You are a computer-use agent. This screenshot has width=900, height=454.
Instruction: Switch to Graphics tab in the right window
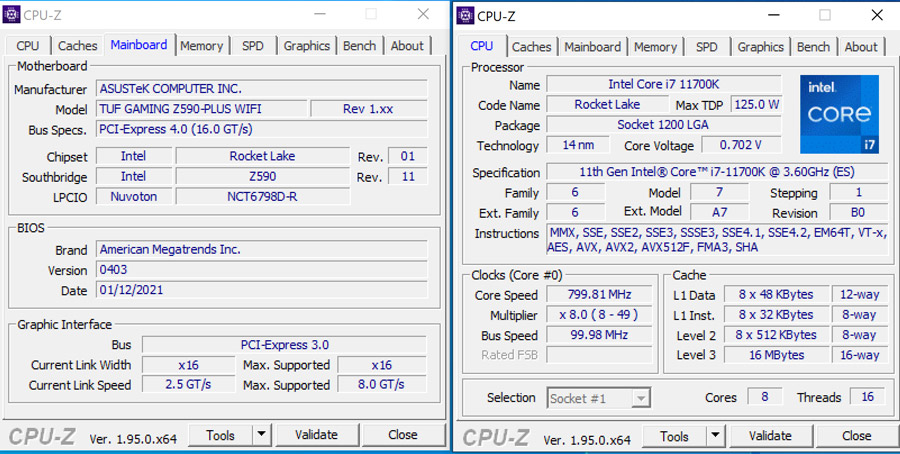tap(761, 47)
